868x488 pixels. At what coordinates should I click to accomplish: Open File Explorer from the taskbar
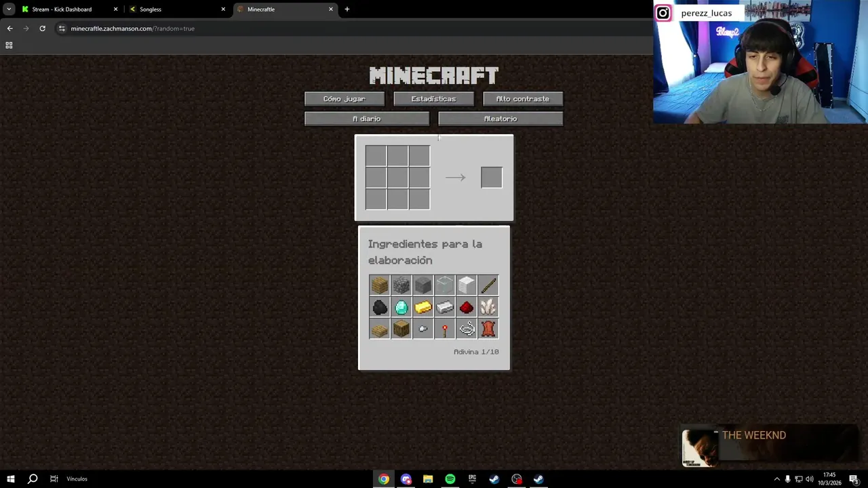coord(428,479)
